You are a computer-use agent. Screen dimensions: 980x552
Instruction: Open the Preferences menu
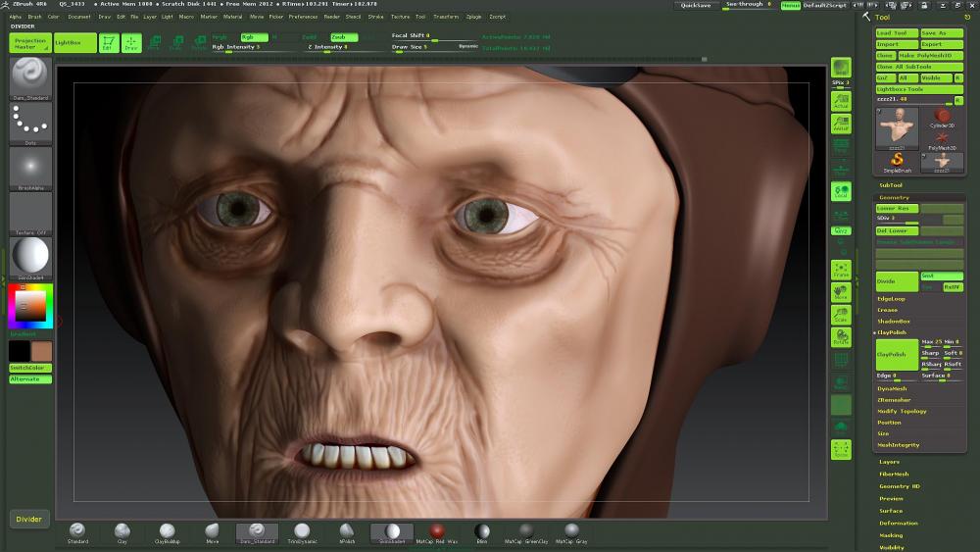pyautogui.click(x=303, y=17)
